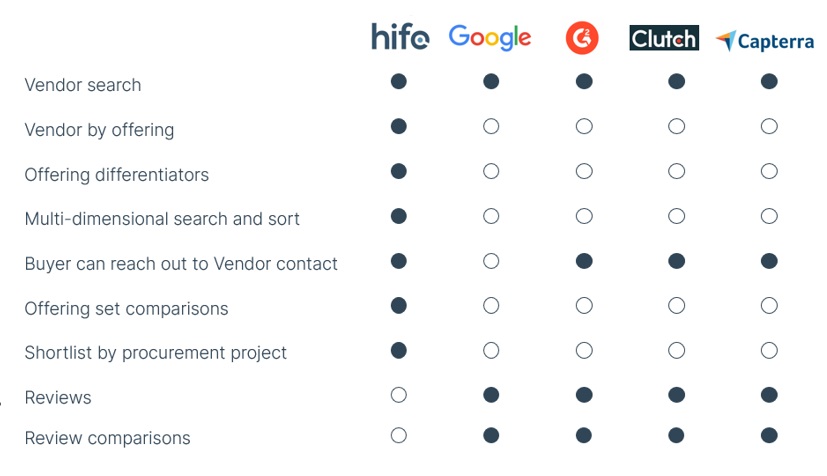Click the Google logo
Viewport: 827px width, 476px height.
coord(490,38)
